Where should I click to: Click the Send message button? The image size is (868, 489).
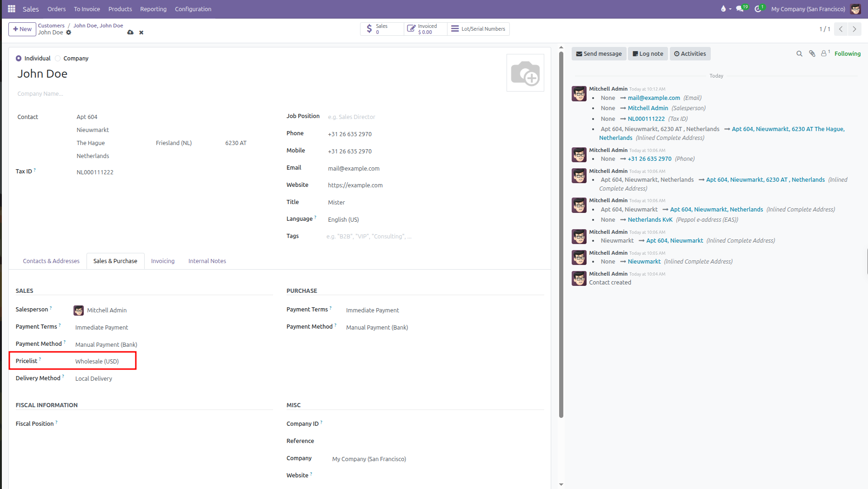(599, 54)
